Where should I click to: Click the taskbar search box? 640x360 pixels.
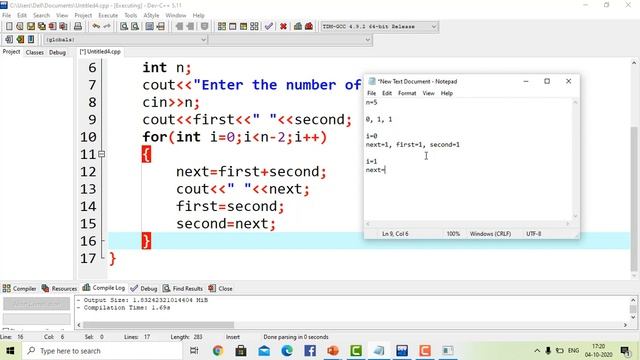(102, 351)
